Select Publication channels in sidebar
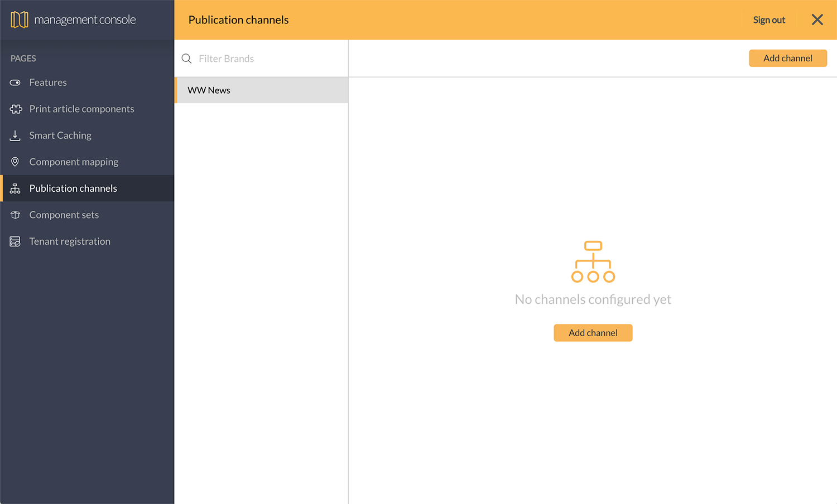Screen dimensions: 837x504 [x=88, y=188]
